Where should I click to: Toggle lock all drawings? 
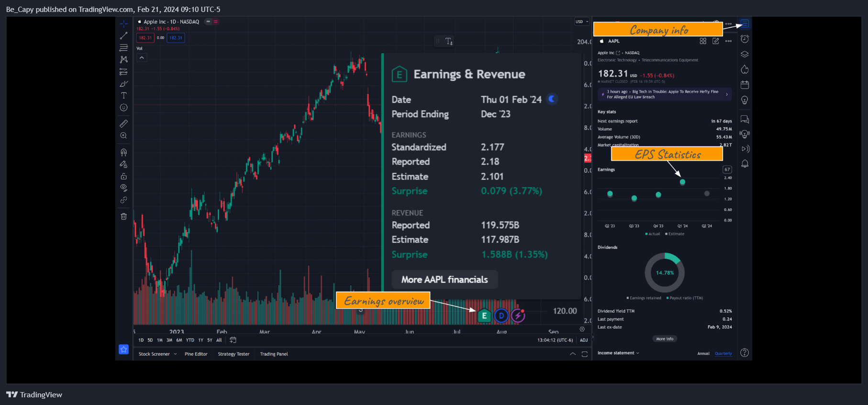[x=123, y=176]
